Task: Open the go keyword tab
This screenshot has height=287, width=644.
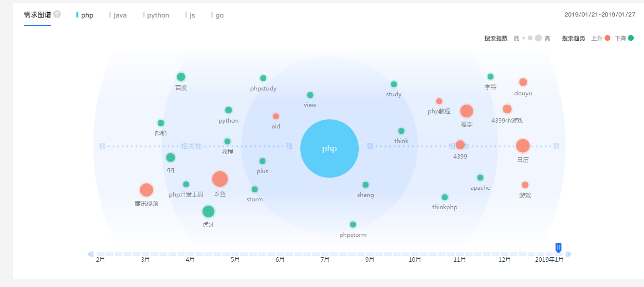Action: 219,15
